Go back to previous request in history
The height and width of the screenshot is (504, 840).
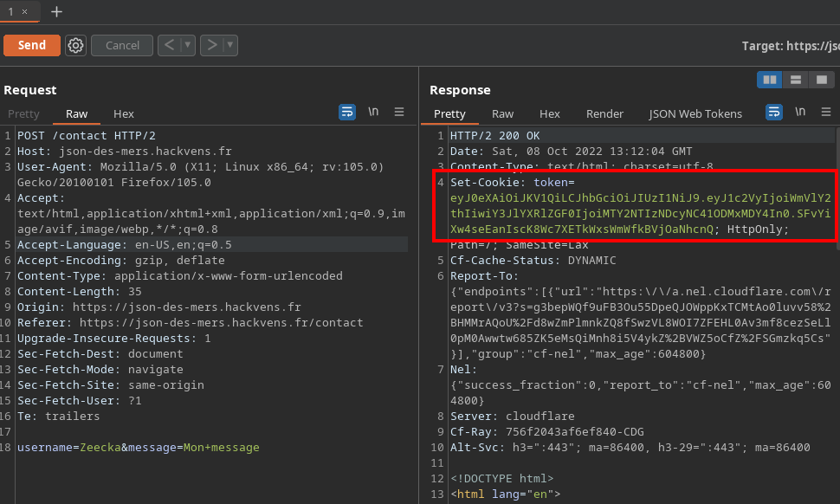[x=170, y=45]
